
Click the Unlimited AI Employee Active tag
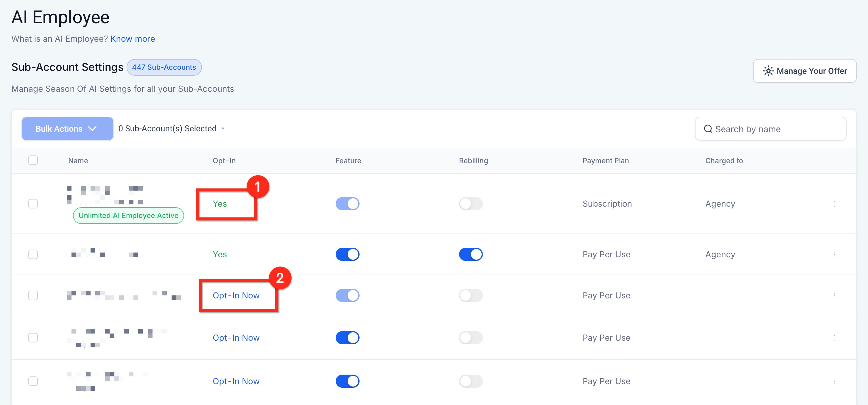click(128, 216)
